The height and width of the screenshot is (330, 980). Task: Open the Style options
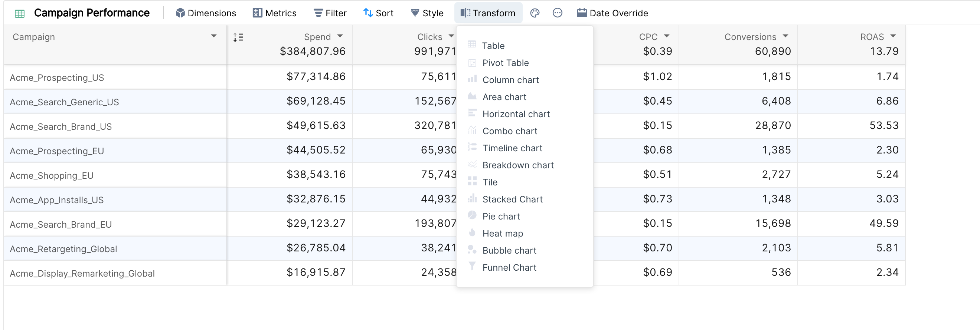click(427, 13)
